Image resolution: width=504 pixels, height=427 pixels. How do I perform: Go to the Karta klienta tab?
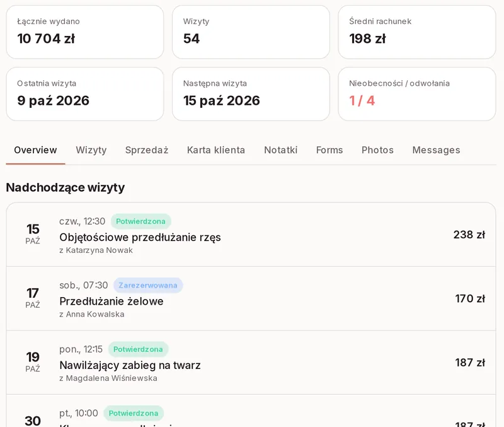(x=216, y=150)
